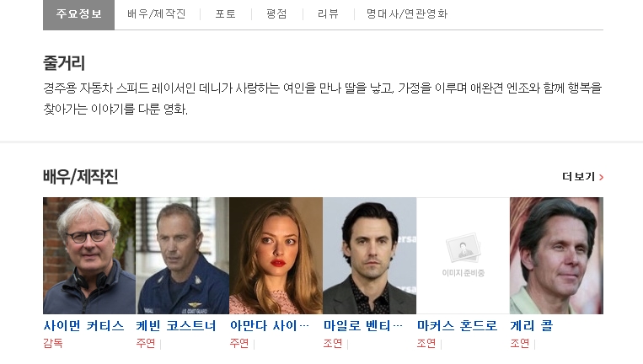This screenshot has height=364, width=643.
Task: Click the 게리 콜 name link
Action: (x=532, y=326)
